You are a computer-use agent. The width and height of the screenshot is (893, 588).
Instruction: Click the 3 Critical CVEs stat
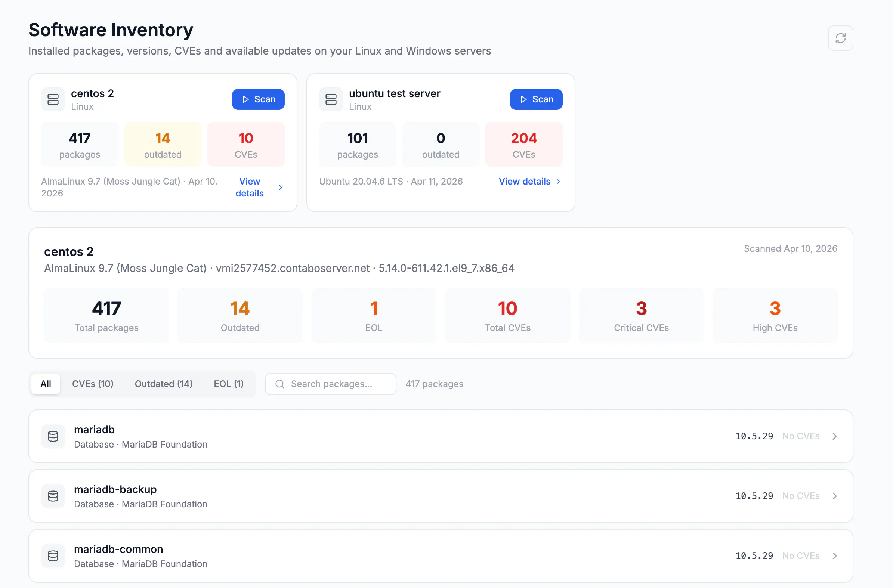641,315
